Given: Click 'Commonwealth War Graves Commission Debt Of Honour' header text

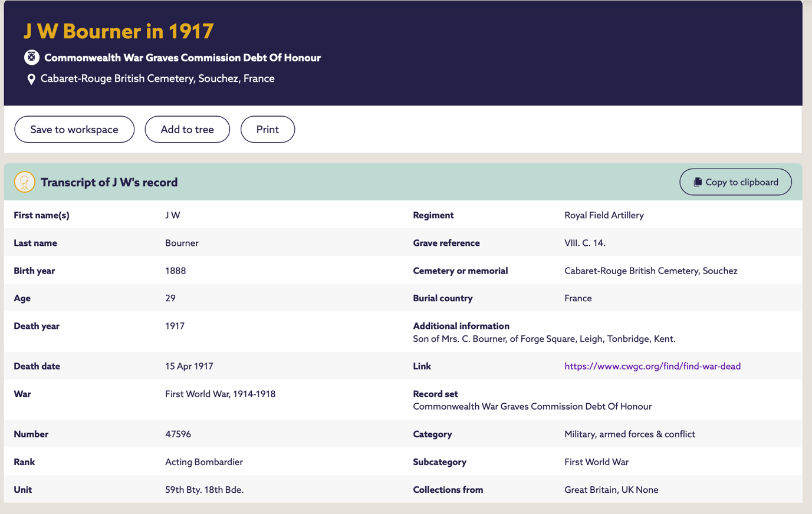Looking at the screenshot, I should pos(183,58).
